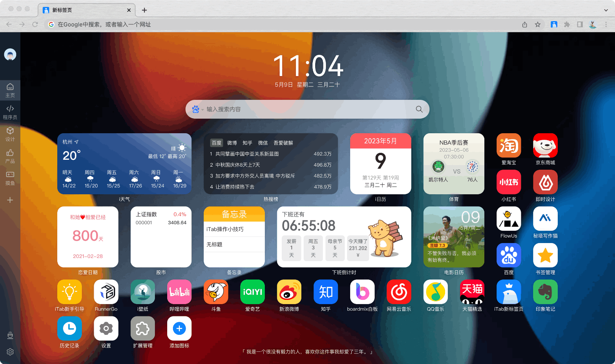Viewport: 615px width, 364px height.
Task: Open the 天猫精选 icon
Action: tap(472, 292)
